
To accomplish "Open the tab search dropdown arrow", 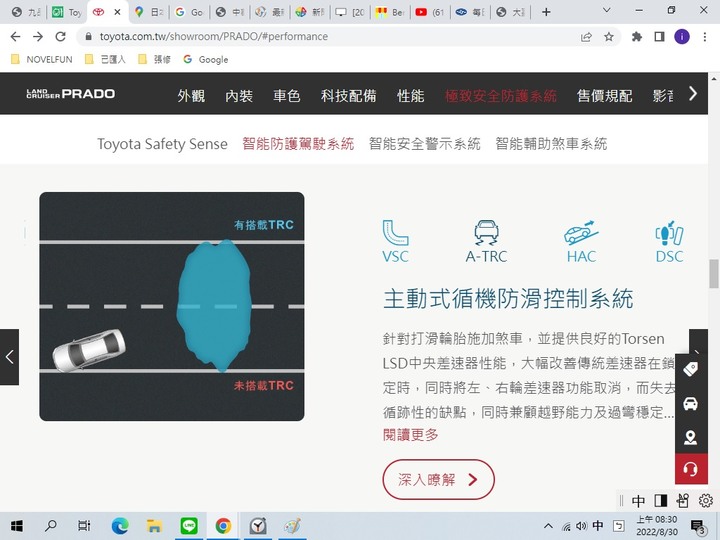I will click(607, 11).
